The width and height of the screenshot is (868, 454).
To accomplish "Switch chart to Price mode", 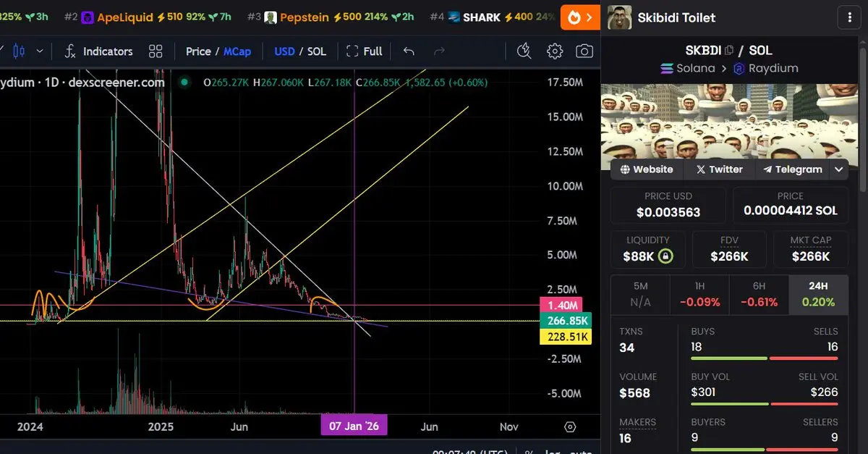I will pos(198,51).
